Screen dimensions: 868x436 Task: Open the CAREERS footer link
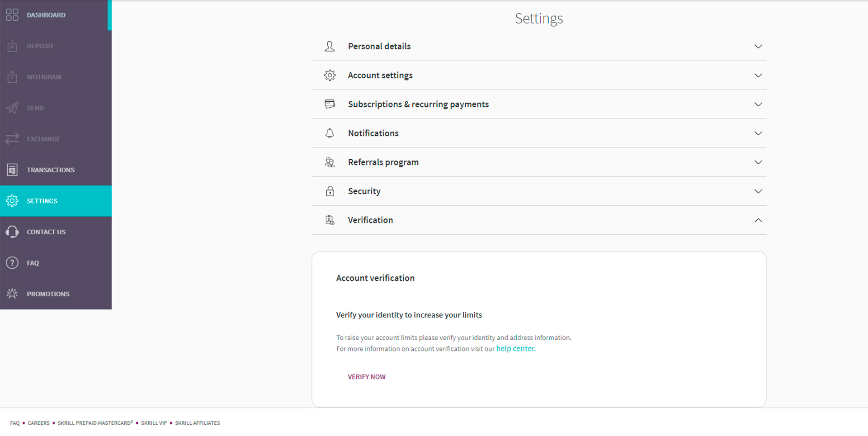pos(38,423)
